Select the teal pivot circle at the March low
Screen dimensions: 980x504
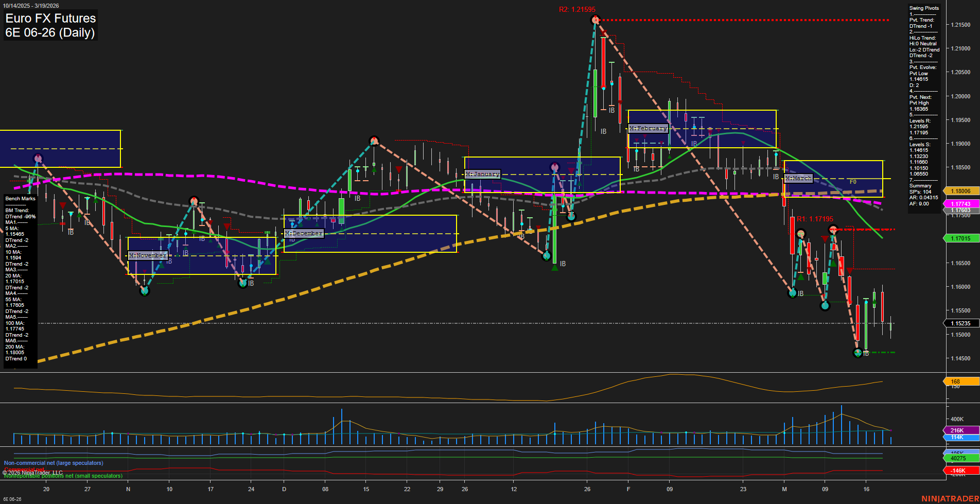[x=856, y=353]
